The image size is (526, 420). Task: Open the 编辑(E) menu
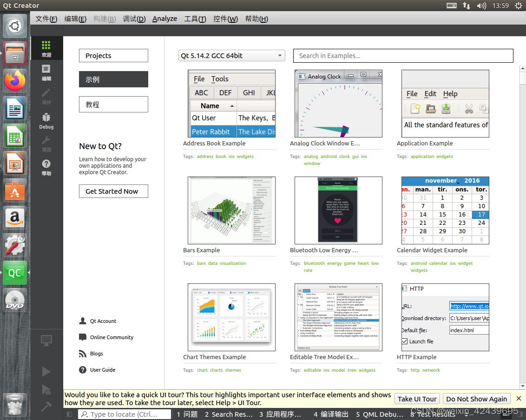(x=75, y=19)
